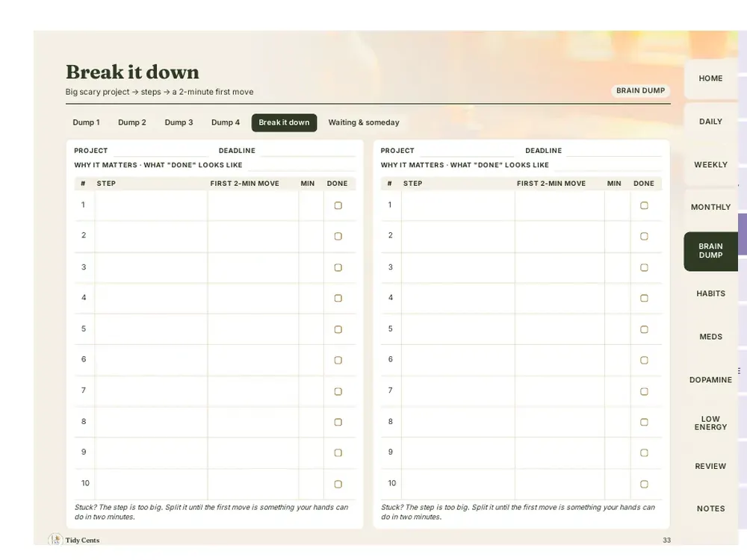Switch to the LOW ENERGY side tab
This screenshot has height=560, width=747.
(710, 423)
